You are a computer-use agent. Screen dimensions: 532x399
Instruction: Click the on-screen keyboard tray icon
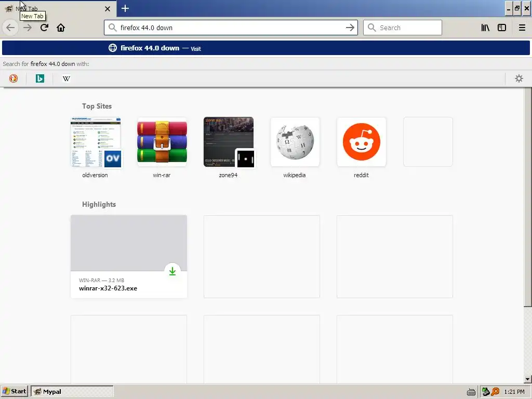pyautogui.click(x=471, y=392)
